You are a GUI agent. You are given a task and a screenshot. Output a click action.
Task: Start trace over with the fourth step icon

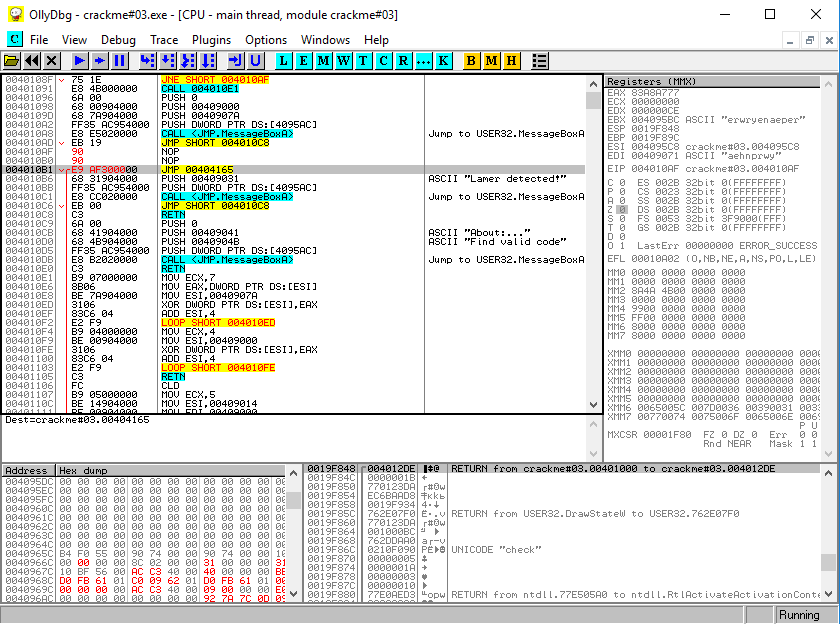pyautogui.click(x=208, y=61)
